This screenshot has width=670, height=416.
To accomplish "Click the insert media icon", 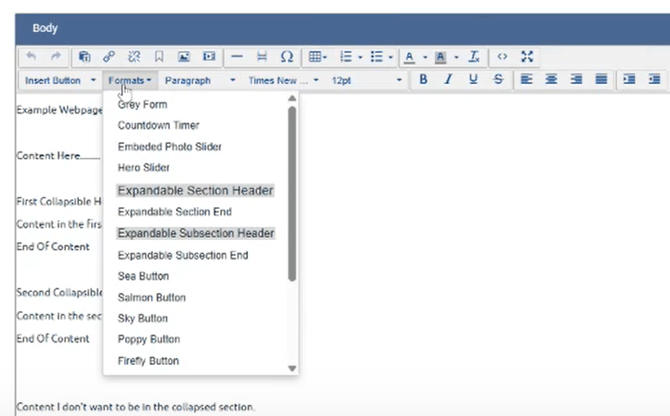I will pyautogui.click(x=209, y=57).
